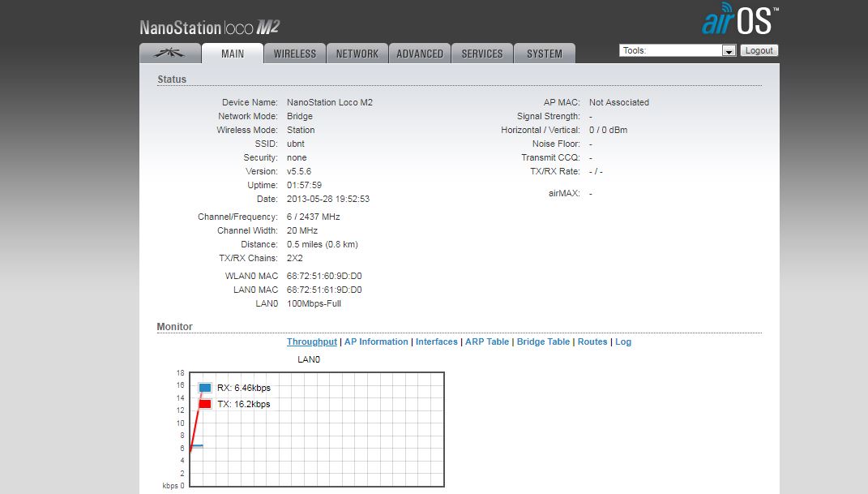Click the SSID value ubnt
Viewport: 868px width, 494px height.
[x=296, y=144]
